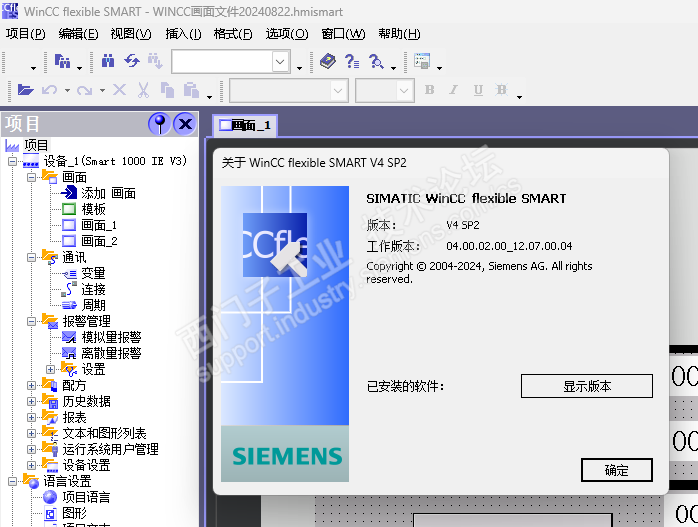
Task: Open the 窗口(W) menu
Action: (343, 34)
